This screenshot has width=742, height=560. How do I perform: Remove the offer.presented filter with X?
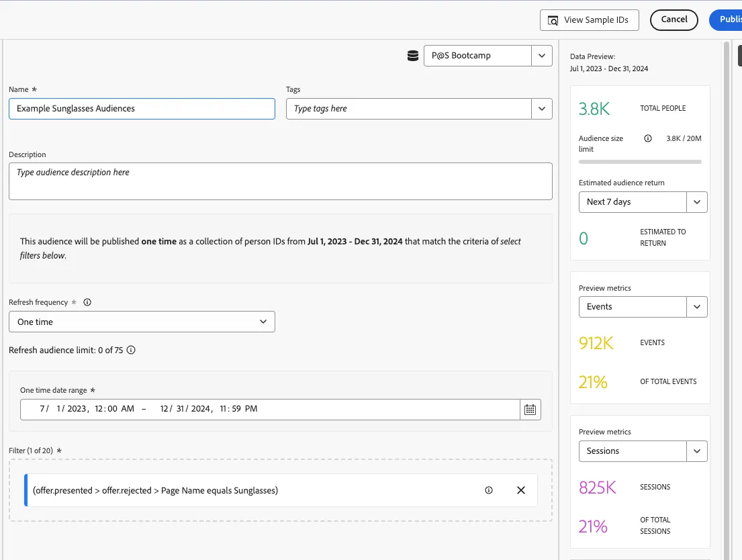coord(521,490)
